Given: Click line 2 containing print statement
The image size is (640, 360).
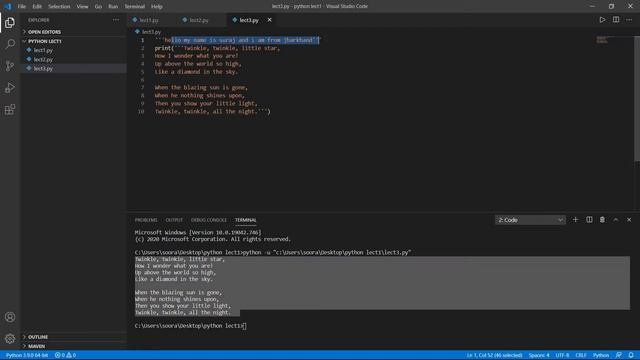Looking at the screenshot, I should [x=218, y=48].
